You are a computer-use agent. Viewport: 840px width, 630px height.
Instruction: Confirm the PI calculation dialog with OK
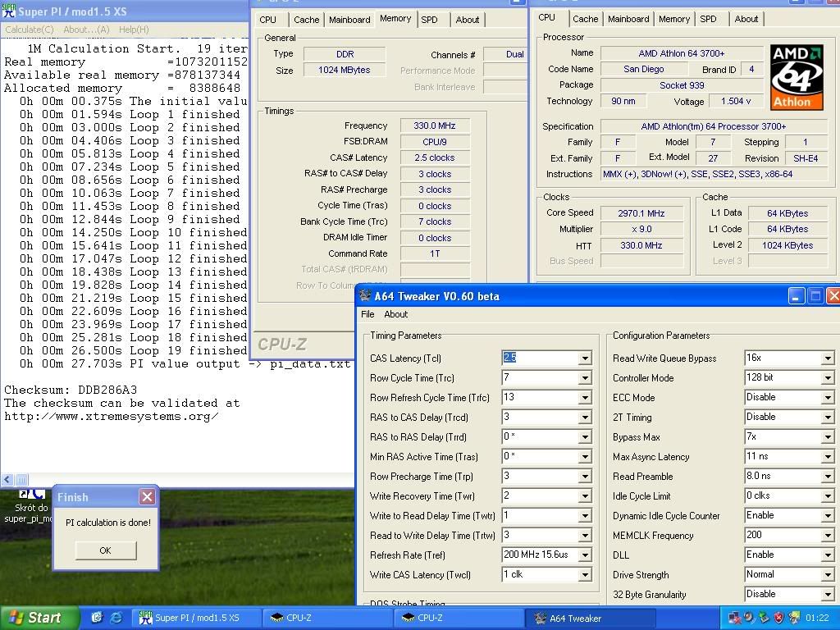click(x=106, y=550)
